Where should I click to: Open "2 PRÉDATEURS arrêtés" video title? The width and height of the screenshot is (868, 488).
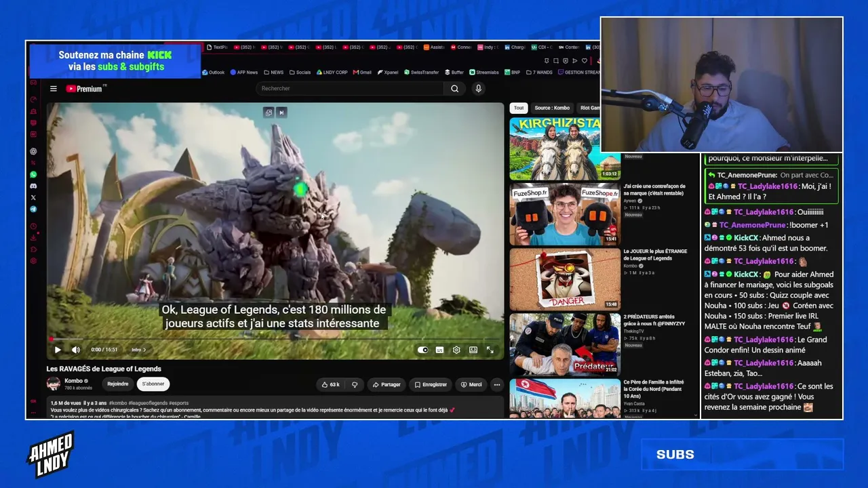tap(654, 320)
